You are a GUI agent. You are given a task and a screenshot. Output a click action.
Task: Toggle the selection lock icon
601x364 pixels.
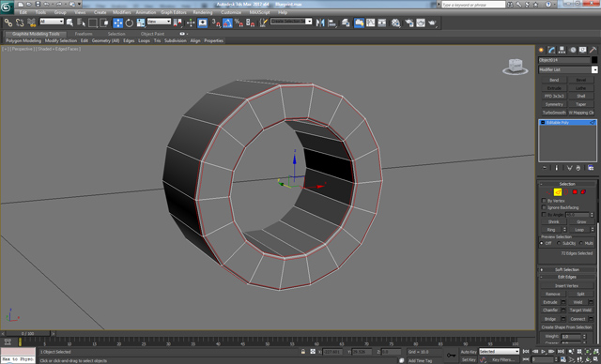(x=302, y=352)
